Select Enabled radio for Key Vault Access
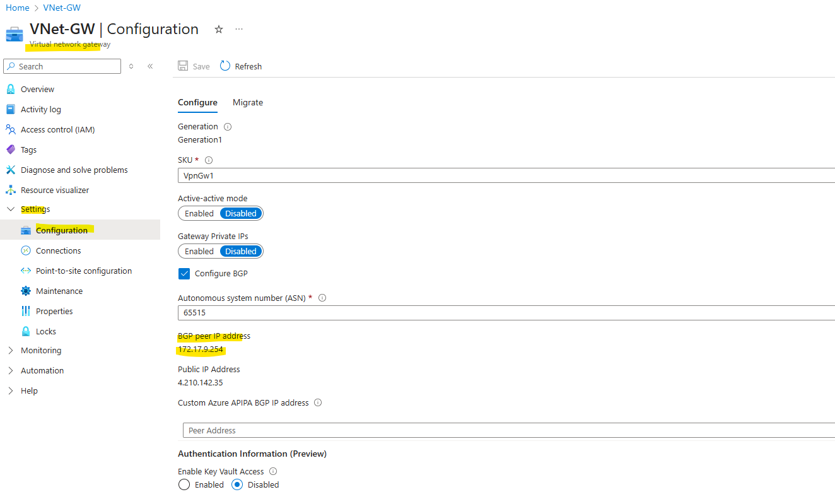The image size is (835, 504). pyautogui.click(x=184, y=485)
